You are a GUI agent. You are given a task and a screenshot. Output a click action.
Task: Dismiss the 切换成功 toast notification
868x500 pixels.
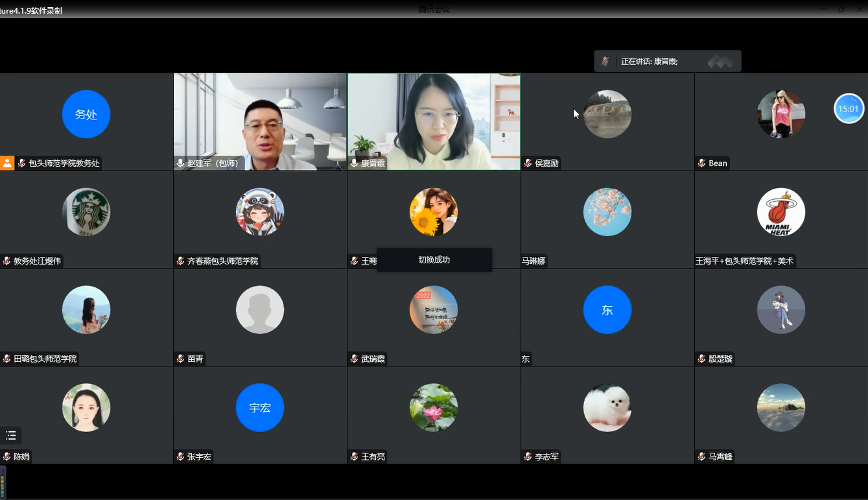click(x=434, y=259)
